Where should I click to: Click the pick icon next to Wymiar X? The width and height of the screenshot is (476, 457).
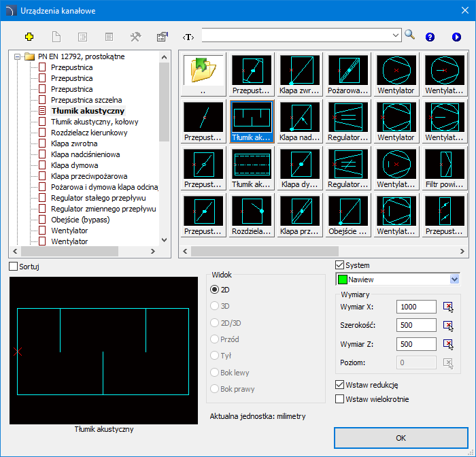447,307
